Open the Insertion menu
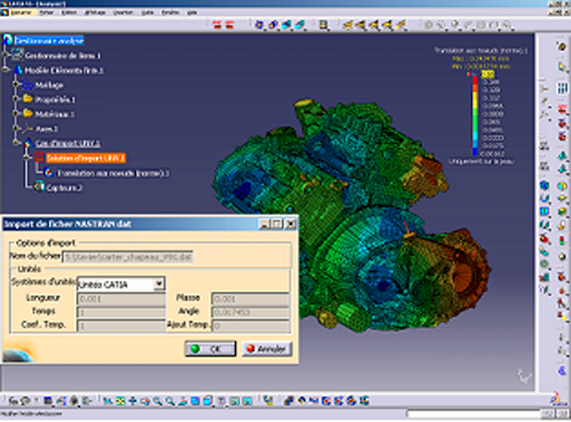This screenshot has height=422, width=571. click(123, 12)
